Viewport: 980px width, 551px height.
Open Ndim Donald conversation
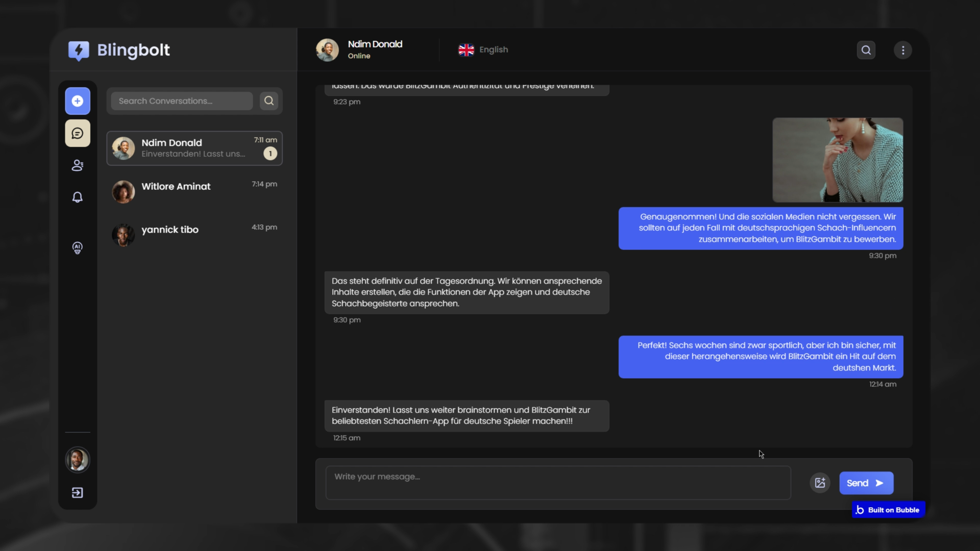(x=194, y=148)
